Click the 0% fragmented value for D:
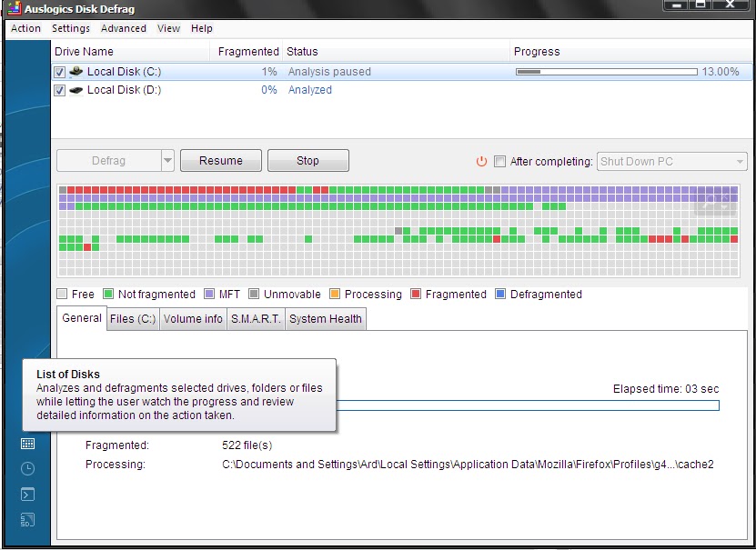Image resolution: width=756 pixels, height=550 pixels. 269,90
